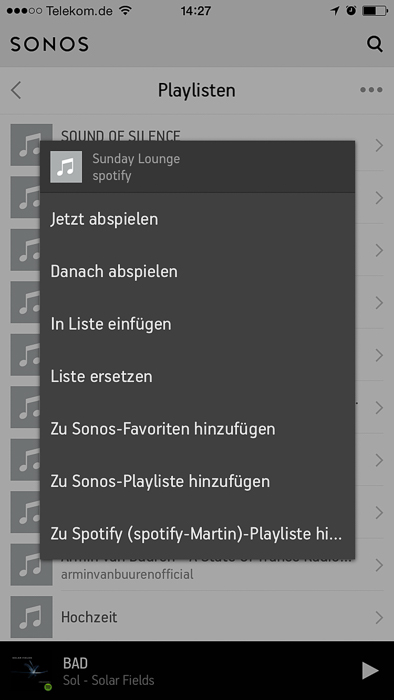394x700 pixels.
Task: Start playback with the play button
Action: (370, 671)
